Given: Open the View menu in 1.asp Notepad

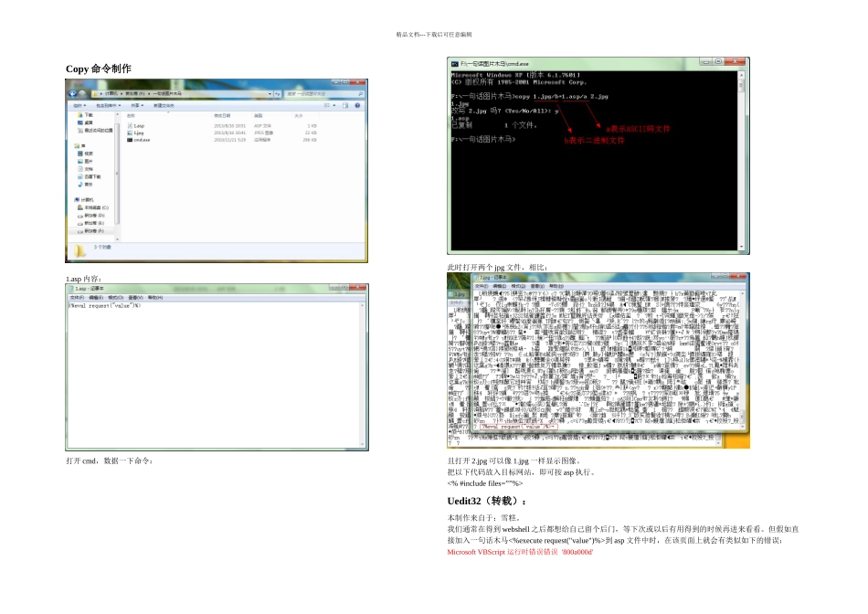Looking at the screenshot, I should click(135, 298).
